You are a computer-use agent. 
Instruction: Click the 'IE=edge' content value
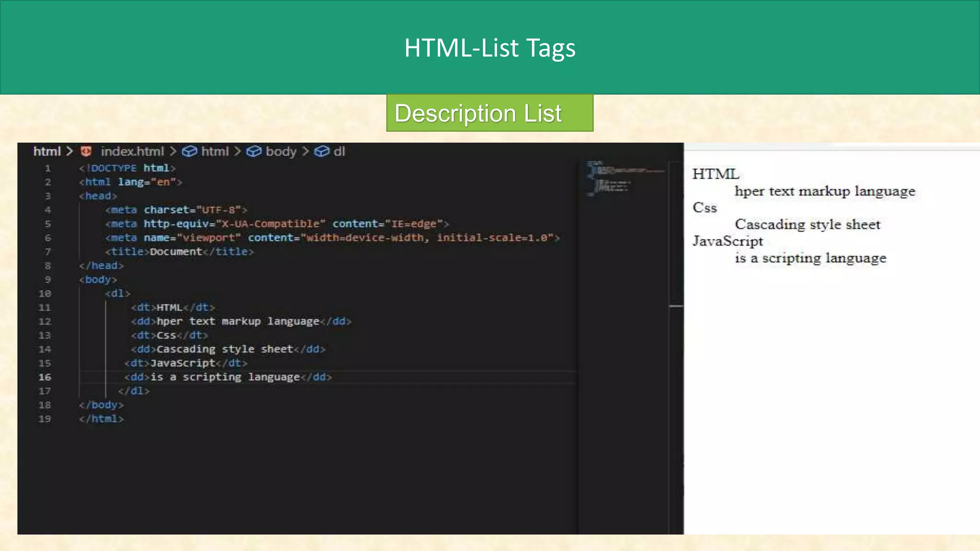(414, 224)
